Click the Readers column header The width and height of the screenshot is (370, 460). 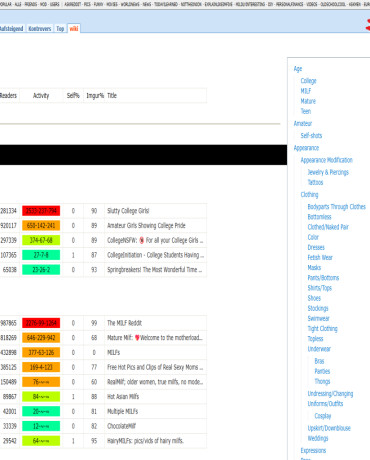(x=8, y=96)
